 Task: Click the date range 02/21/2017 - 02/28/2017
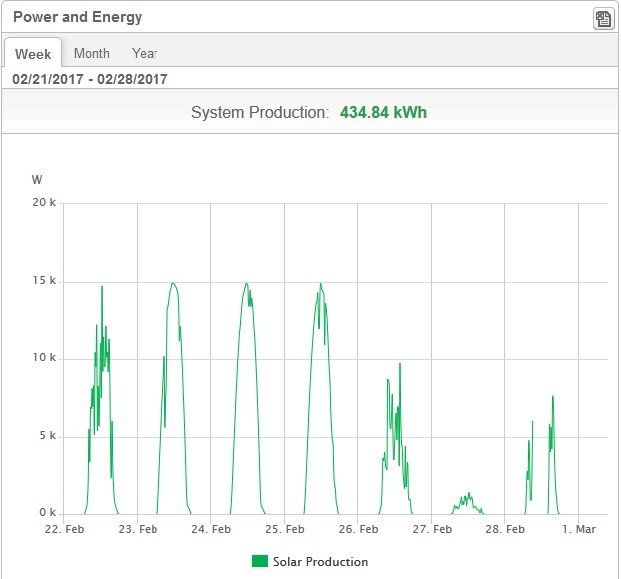(x=90, y=79)
